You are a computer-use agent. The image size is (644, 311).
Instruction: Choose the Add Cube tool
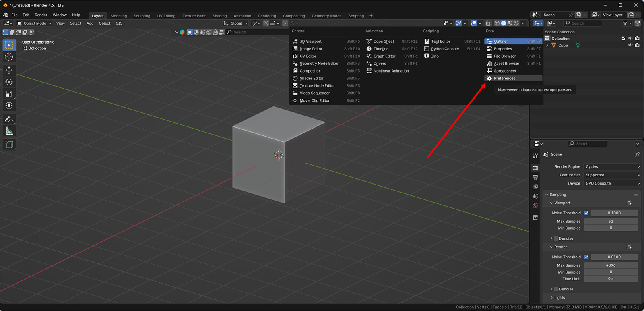pos(9,144)
